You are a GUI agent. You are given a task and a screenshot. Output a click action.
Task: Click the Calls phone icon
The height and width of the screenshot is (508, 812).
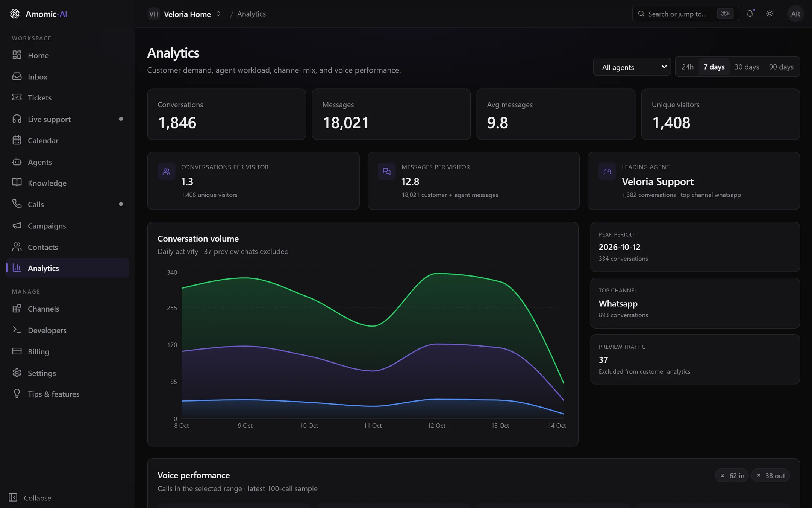click(17, 204)
